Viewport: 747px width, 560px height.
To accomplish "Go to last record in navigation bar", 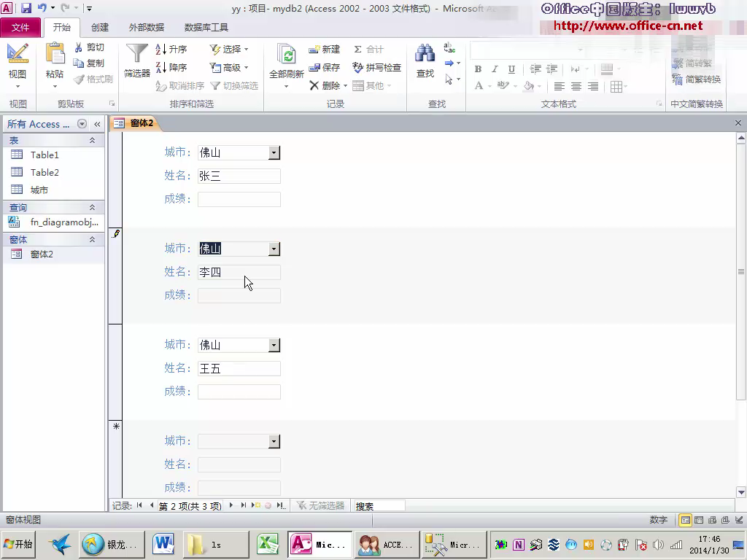I will [244, 505].
